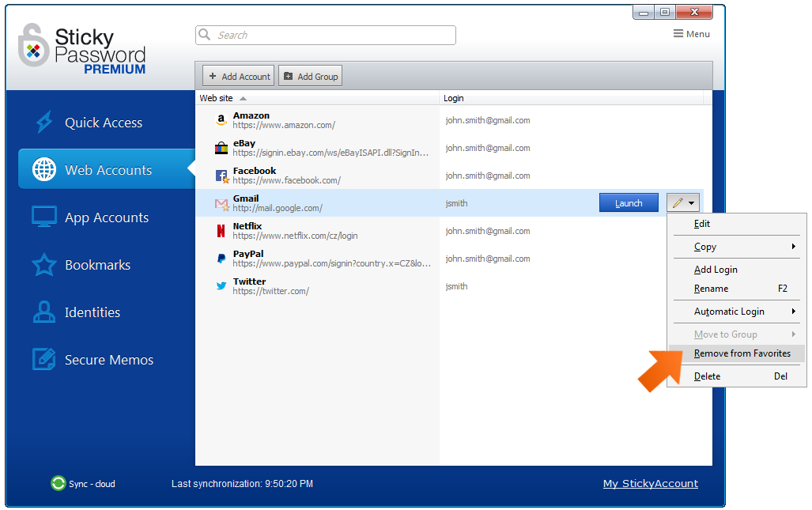Select the Amazon account name

coord(251,115)
